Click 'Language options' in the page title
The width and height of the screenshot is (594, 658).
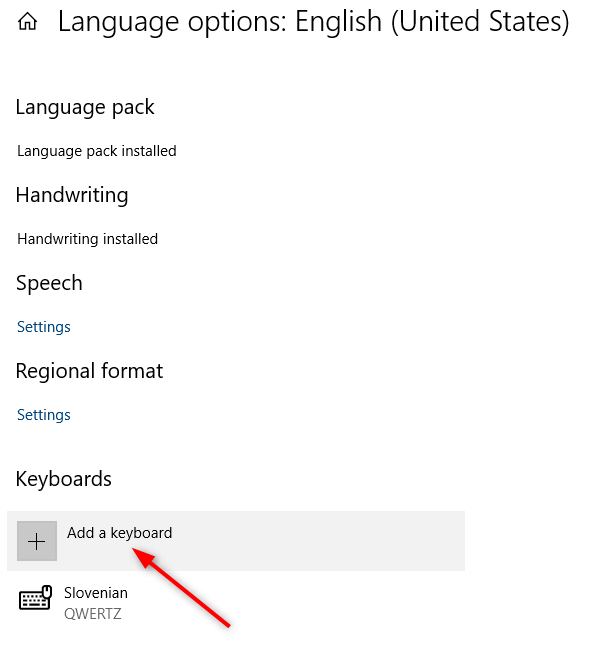click(172, 21)
